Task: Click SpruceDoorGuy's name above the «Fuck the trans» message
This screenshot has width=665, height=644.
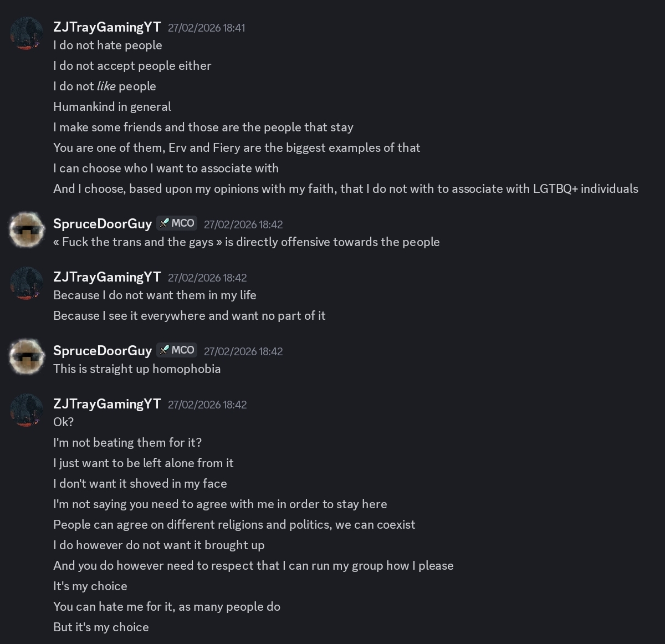Action: click(x=103, y=224)
